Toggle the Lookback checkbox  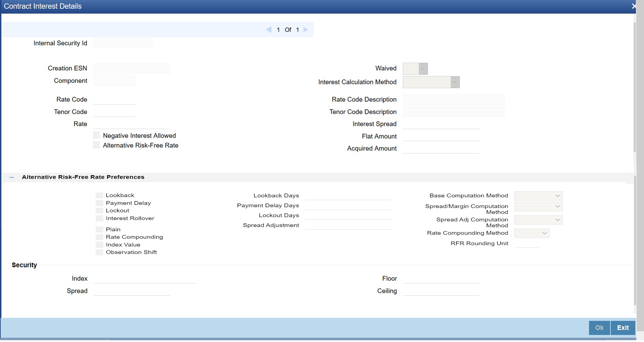pos(99,195)
